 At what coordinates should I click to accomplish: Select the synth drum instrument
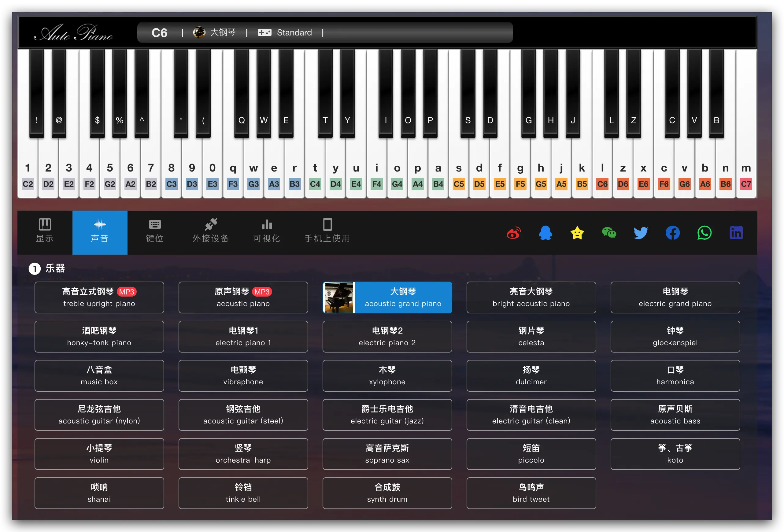pyautogui.click(x=387, y=493)
